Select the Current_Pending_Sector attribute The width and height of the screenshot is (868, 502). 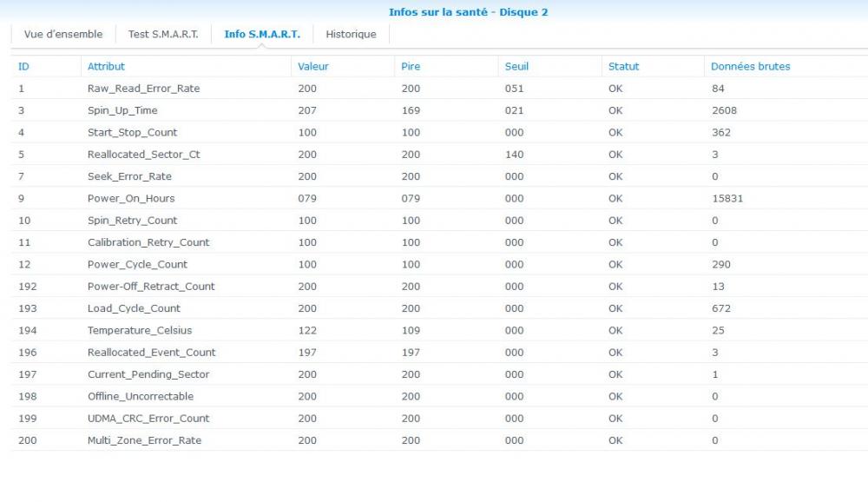tap(148, 374)
